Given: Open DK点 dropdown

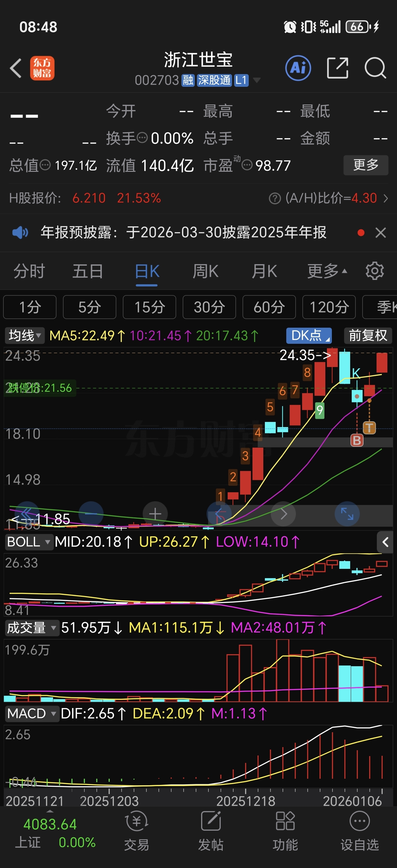Looking at the screenshot, I should tap(309, 335).
